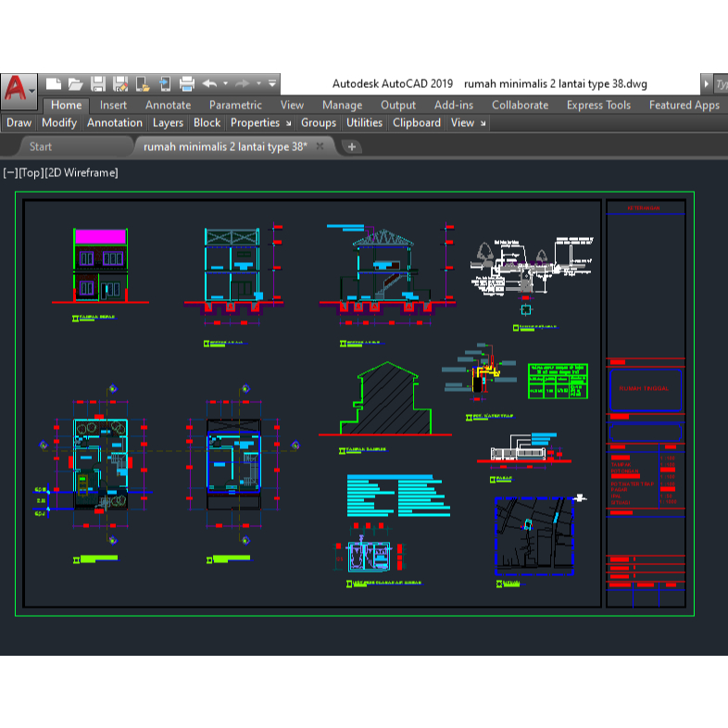Expand the Modify panel
728x728 pixels.
coord(59,123)
